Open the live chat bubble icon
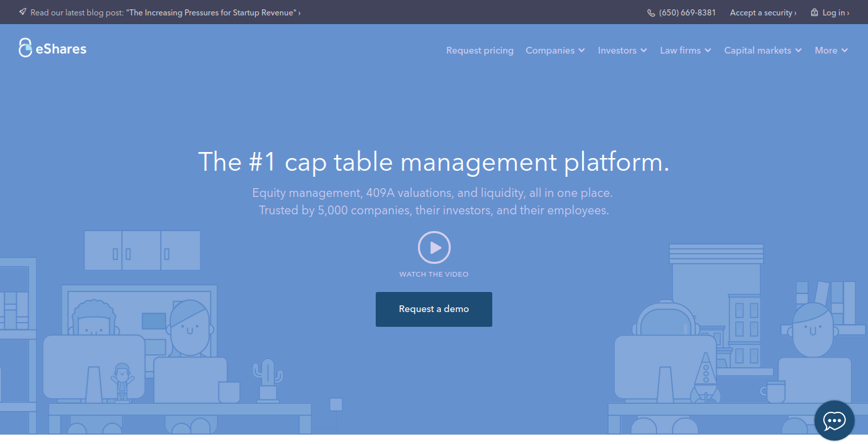Viewport: 868px width, 444px height. [834, 421]
